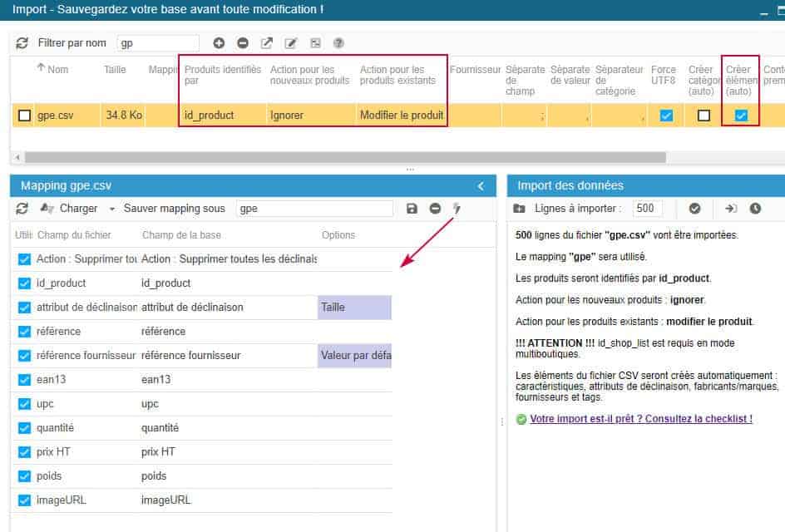Click the import clock schedule icon
The height and width of the screenshot is (532, 785).
(755, 209)
